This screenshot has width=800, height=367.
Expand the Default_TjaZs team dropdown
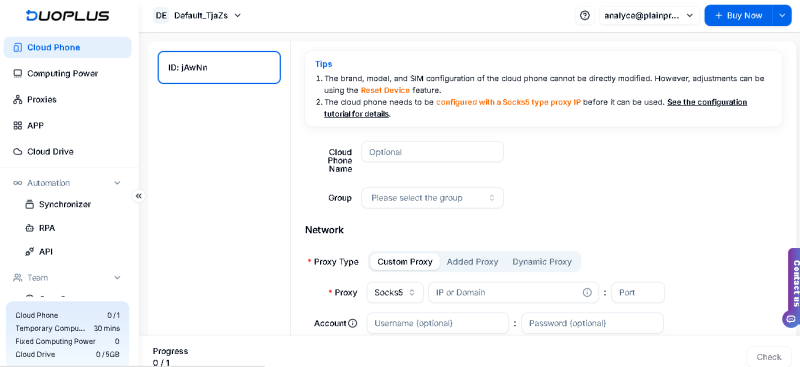click(197, 15)
